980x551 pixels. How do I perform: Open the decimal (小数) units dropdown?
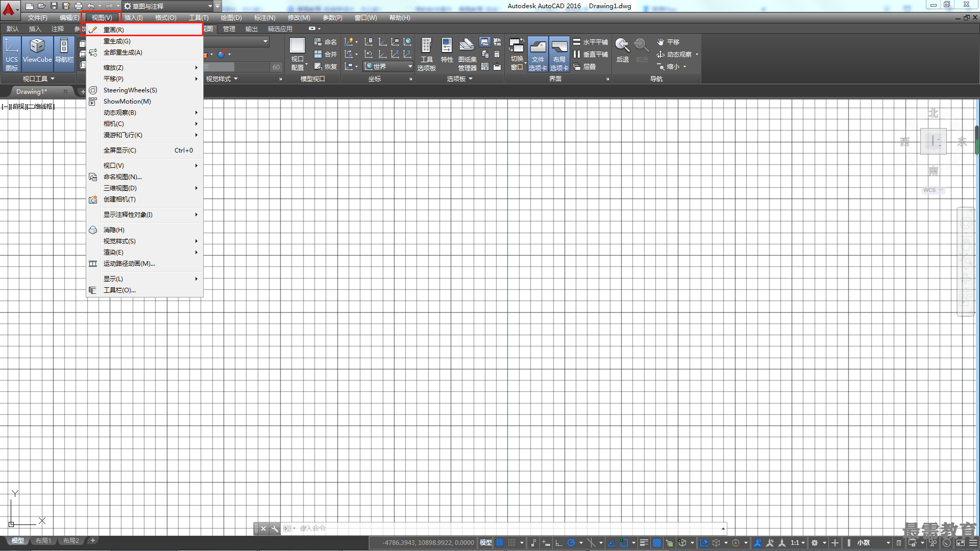(x=874, y=543)
